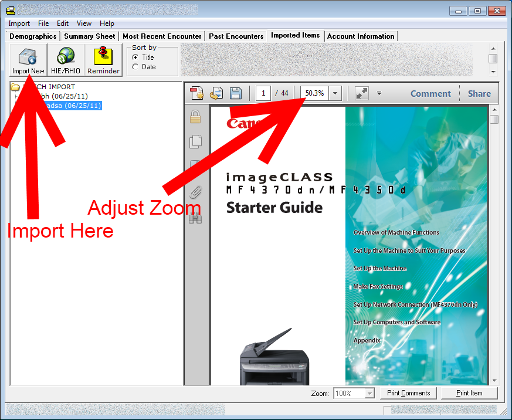Click the 50.3% zoom value field
Screen dimensions: 512x420
[315, 93]
